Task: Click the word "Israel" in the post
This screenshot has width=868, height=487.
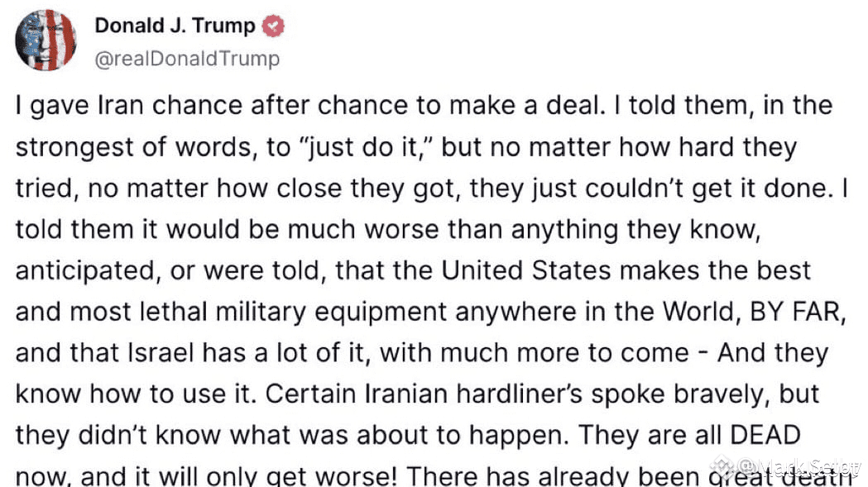Action: (161, 353)
